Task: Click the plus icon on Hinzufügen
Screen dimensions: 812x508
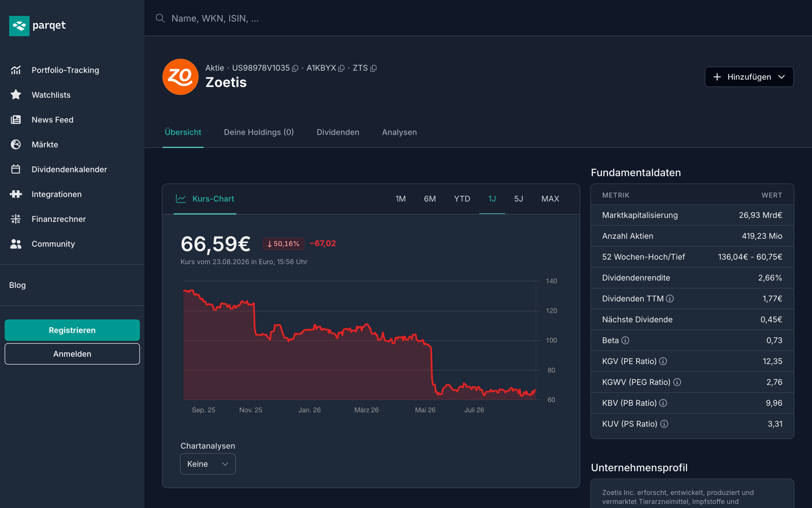Action: coord(717,77)
